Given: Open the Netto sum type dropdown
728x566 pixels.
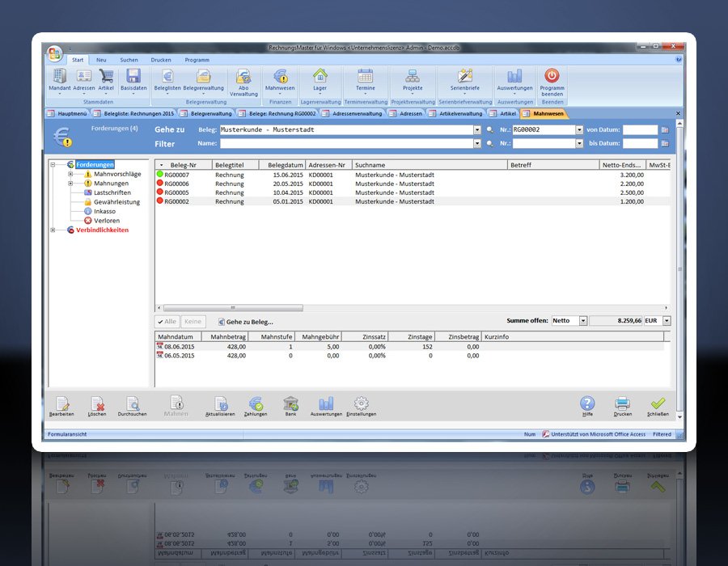Looking at the screenshot, I should (583, 320).
